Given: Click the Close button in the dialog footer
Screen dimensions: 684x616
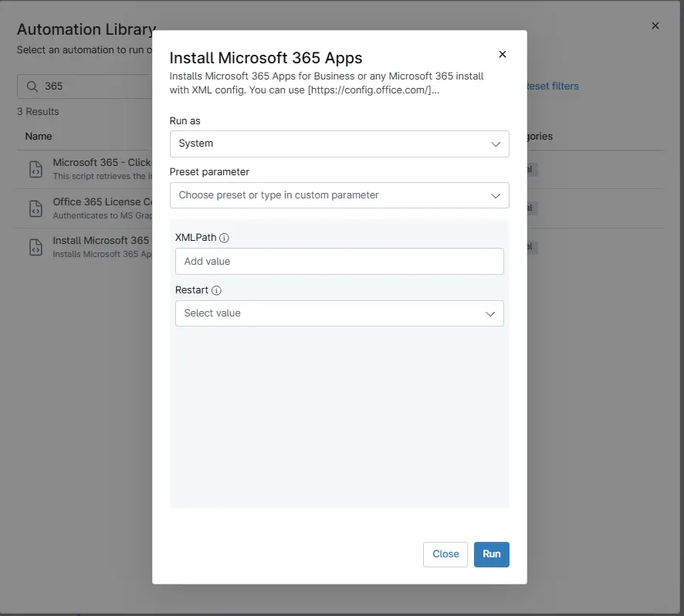Looking at the screenshot, I should [x=445, y=554].
